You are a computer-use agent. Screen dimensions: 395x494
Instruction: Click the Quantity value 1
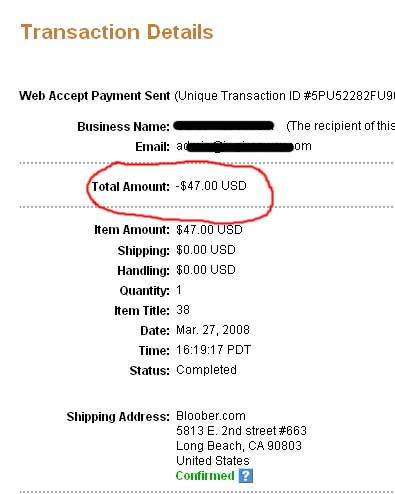[179, 290]
